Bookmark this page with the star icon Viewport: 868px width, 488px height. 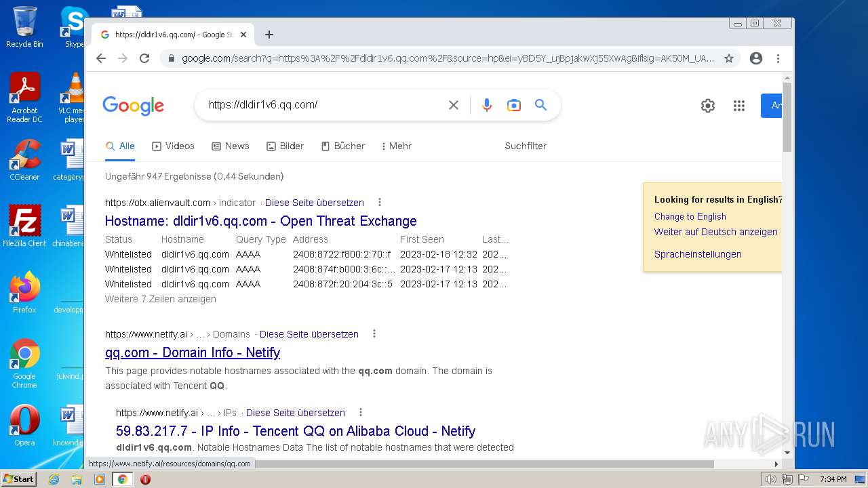[x=729, y=58]
